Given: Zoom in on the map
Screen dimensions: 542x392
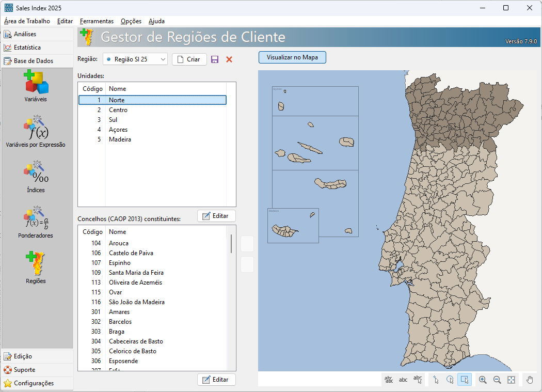Looking at the screenshot, I should tap(483, 380).
